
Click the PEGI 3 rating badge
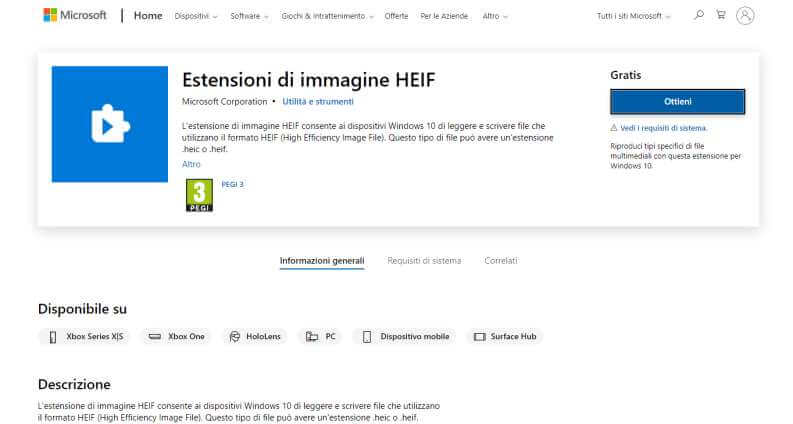[200, 194]
